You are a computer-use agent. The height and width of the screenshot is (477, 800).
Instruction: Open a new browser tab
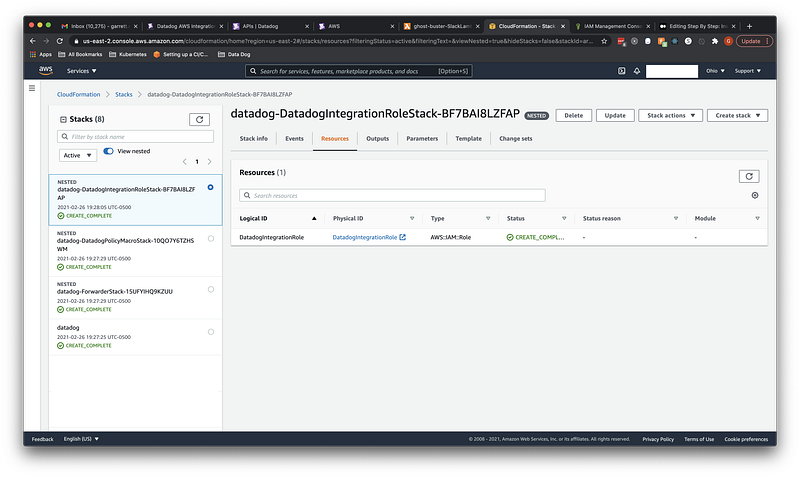click(749, 26)
